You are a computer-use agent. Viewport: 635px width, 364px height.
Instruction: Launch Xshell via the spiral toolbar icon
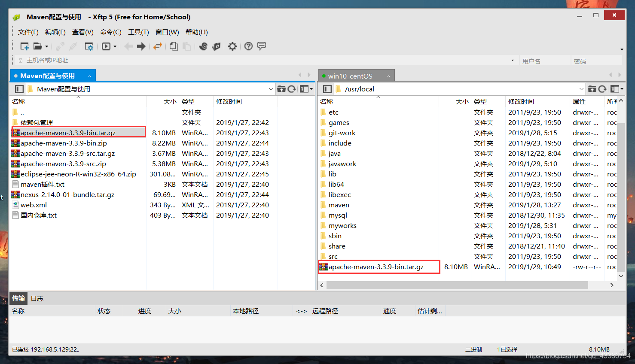(203, 46)
